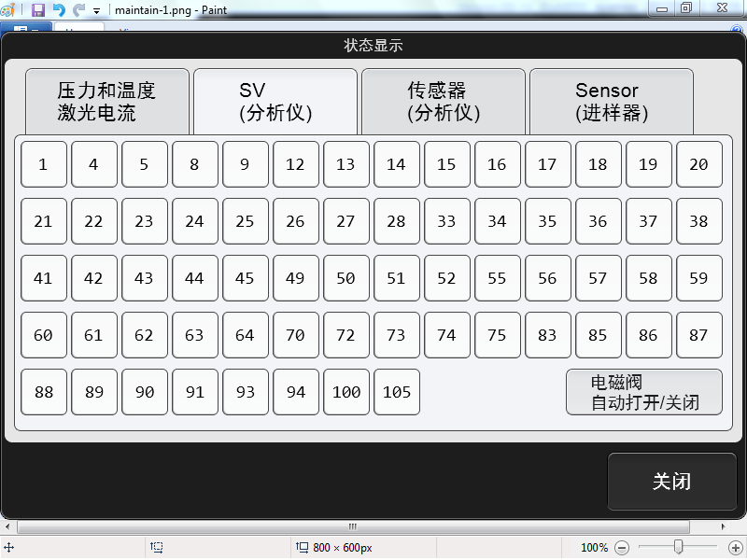Screen dimensions: 747x560
Task: Toggle solenoid valve 45
Action: pos(245,278)
